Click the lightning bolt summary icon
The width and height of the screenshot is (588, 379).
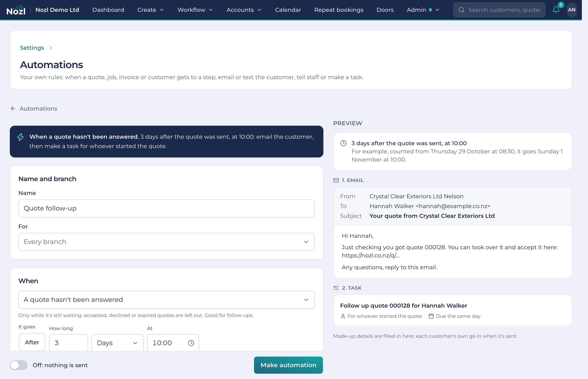[21, 137]
